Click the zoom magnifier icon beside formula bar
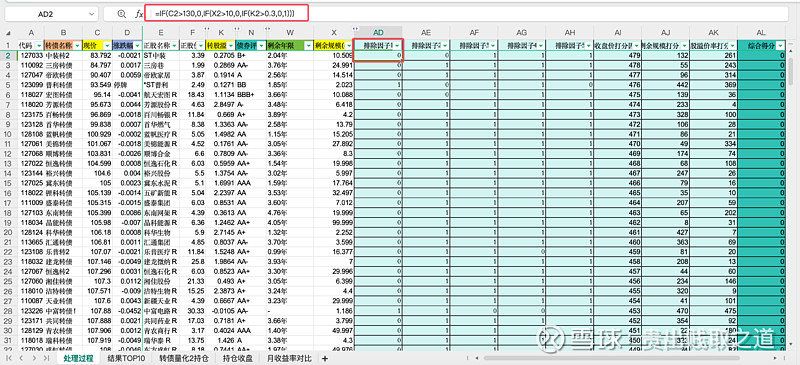The height and width of the screenshot is (365, 800). (121, 14)
